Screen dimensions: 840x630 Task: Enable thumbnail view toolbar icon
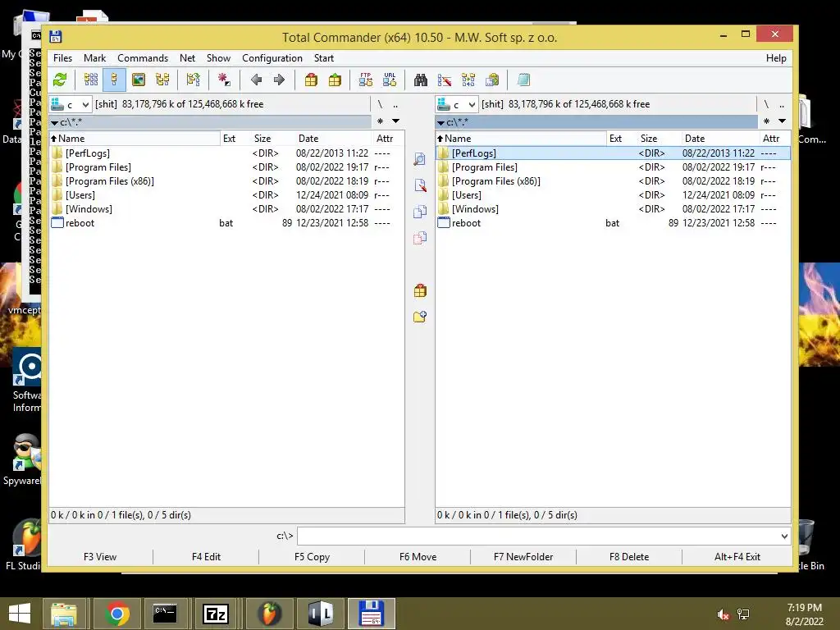pos(138,80)
